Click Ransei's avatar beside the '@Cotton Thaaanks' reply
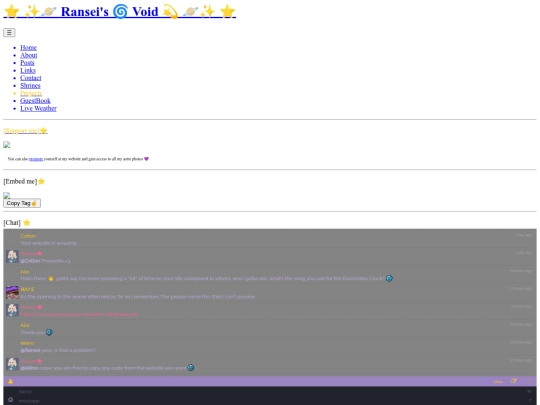The image size is (540, 405). pos(12,257)
